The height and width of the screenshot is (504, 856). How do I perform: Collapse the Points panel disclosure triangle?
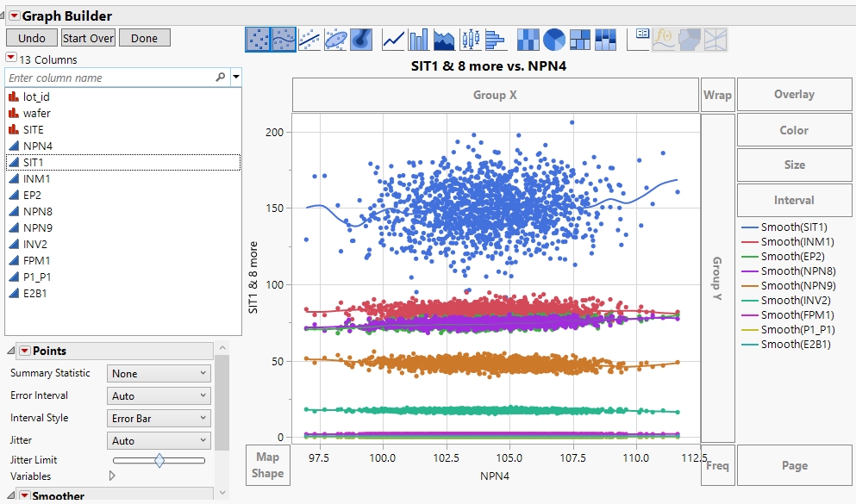9,350
